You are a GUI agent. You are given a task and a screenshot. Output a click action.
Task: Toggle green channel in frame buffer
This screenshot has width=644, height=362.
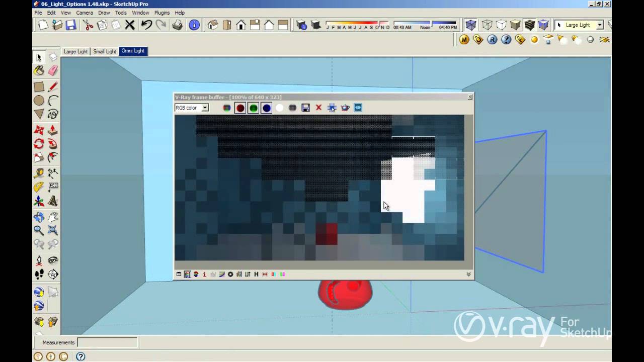click(x=253, y=108)
